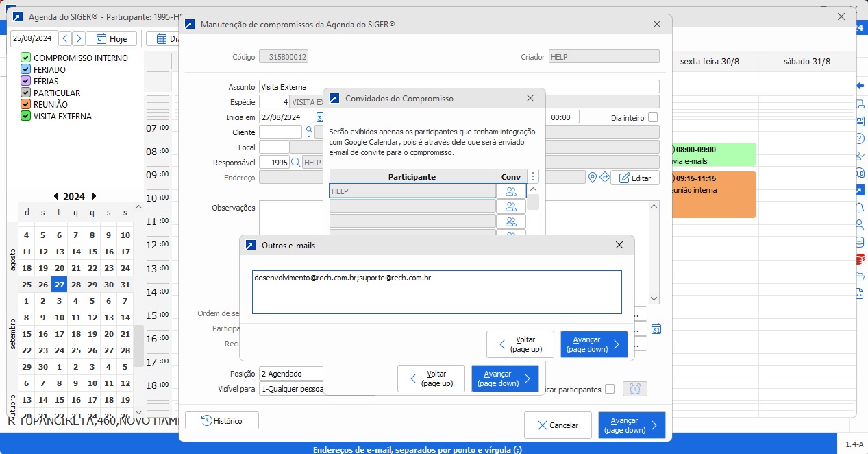Screen dimensions: 868x454
Task: Open the folder icon in right sidebar
Action: (860, 276)
